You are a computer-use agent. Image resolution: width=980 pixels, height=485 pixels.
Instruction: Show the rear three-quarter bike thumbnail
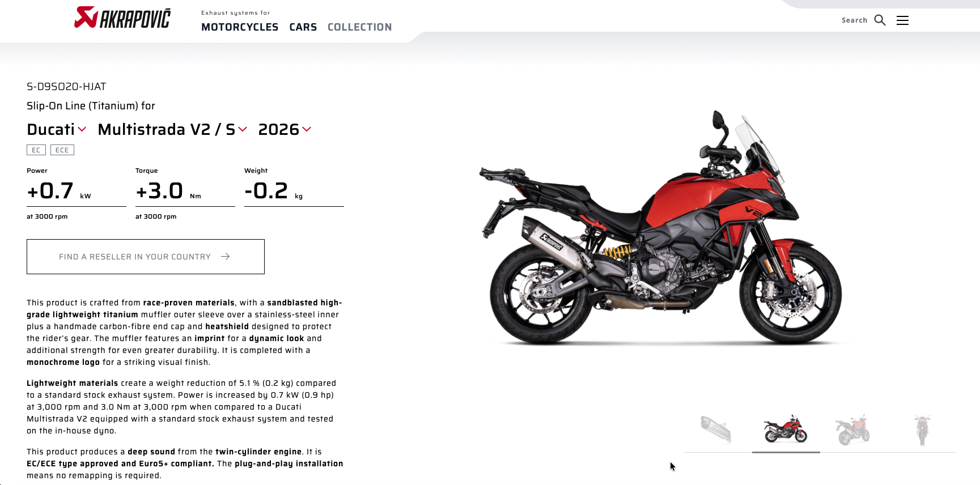(852, 429)
